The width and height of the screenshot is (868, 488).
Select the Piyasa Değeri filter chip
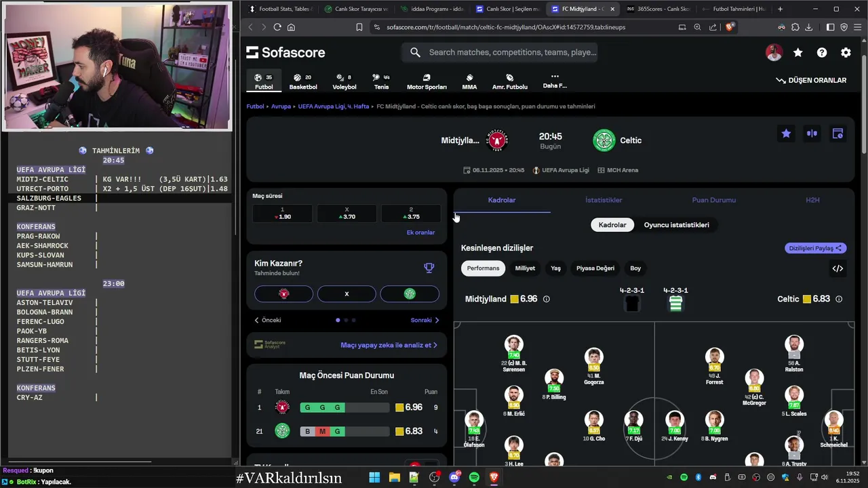(x=595, y=268)
